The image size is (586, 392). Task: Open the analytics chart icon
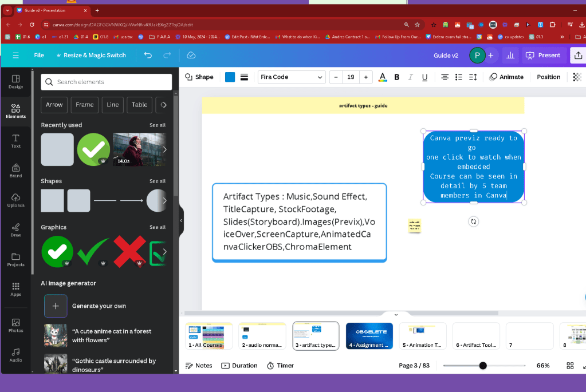(x=510, y=56)
